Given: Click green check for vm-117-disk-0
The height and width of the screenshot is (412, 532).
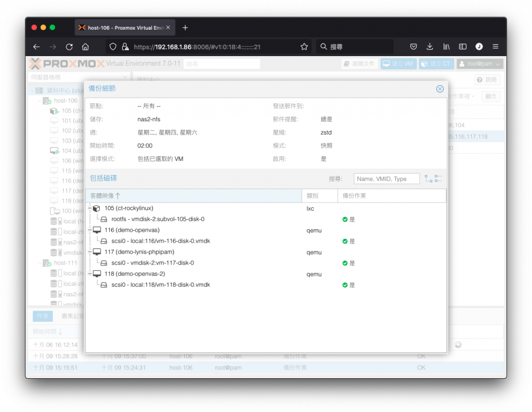Looking at the screenshot, I should point(345,263).
